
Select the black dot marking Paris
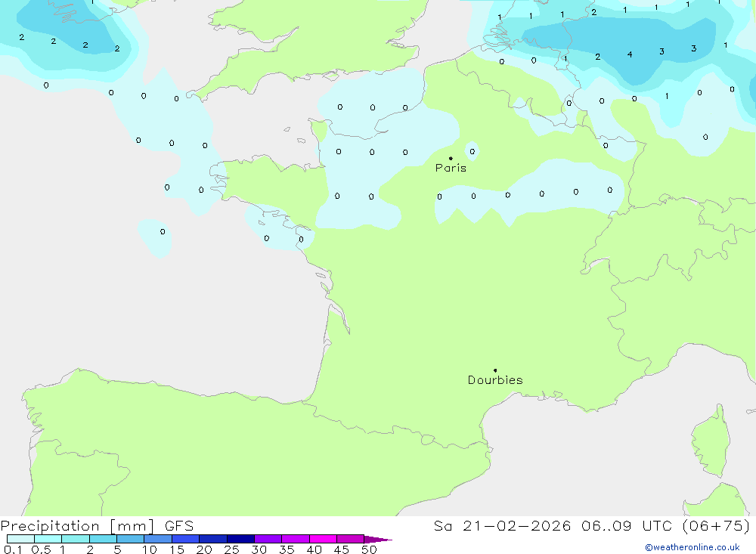coord(451,158)
